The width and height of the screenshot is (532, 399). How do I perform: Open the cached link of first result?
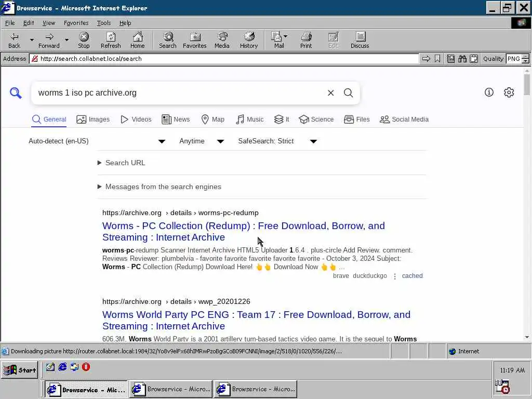(412, 276)
